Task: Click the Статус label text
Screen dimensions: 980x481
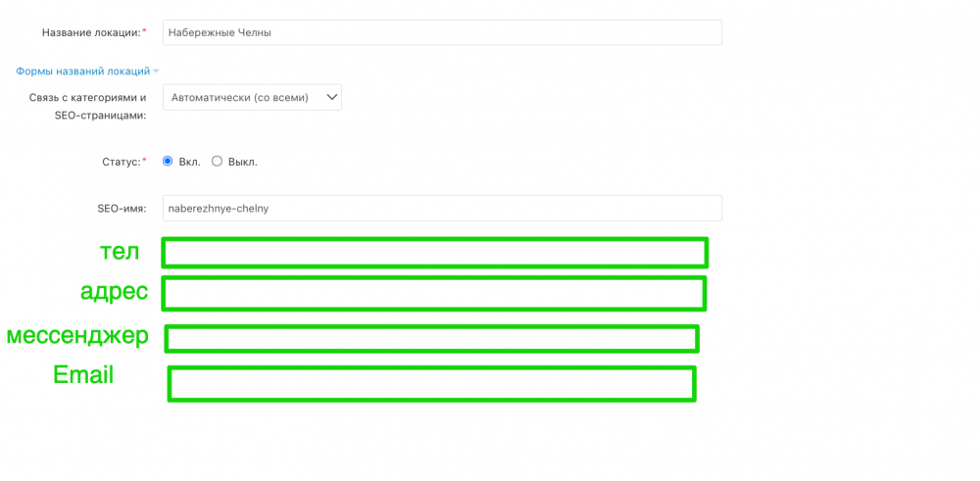Action: click(x=122, y=162)
